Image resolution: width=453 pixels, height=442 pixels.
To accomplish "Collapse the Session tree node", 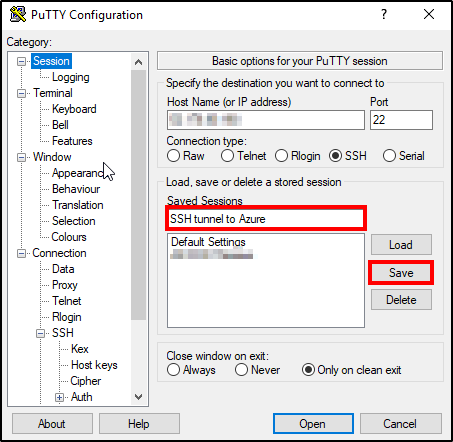I will coord(21,61).
